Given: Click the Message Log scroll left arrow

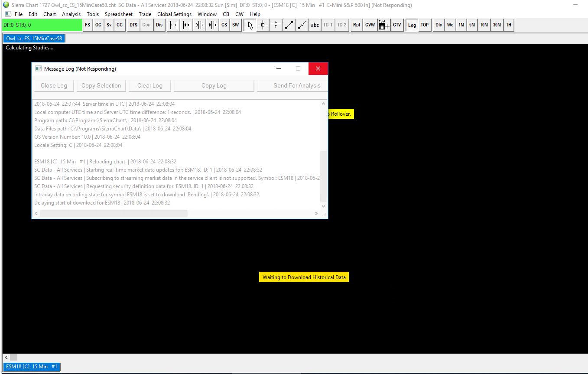Looking at the screenshot, I should [x=36, y=214].
